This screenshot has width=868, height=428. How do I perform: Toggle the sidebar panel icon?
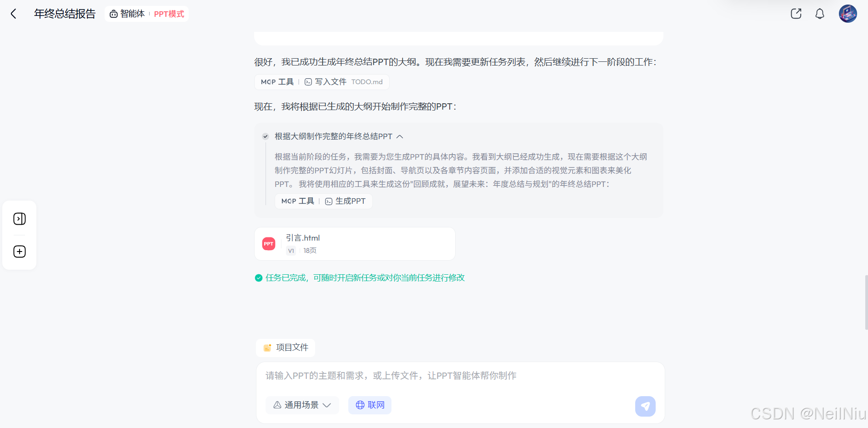point(19,219)
